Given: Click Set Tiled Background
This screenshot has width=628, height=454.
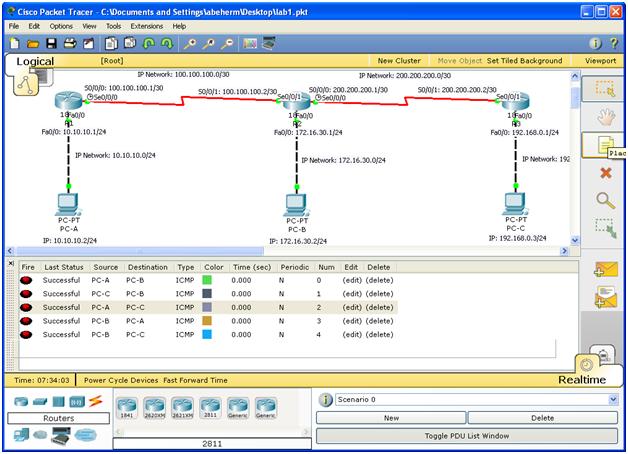Looking at the screenshot, I should [x=524, y=61].
